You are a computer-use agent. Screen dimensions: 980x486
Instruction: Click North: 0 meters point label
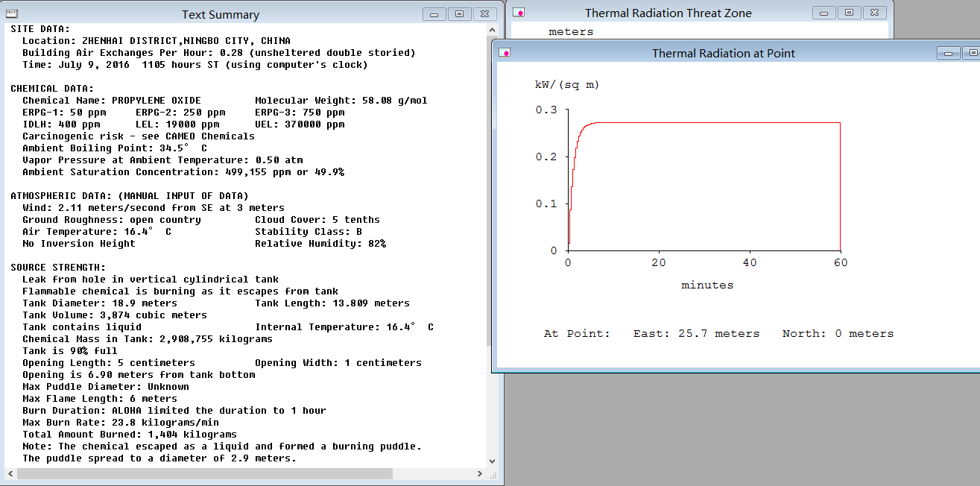pos(838,333)
